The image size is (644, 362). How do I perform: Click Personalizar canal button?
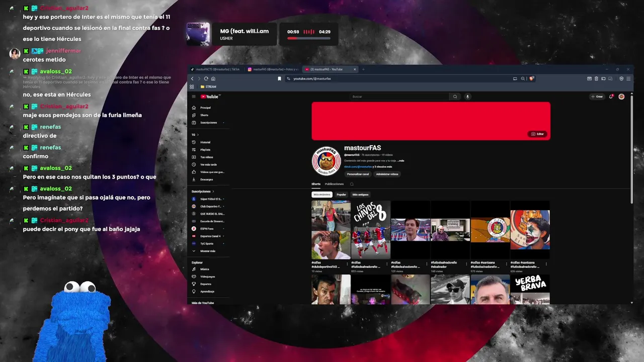[x=358, y=174]
